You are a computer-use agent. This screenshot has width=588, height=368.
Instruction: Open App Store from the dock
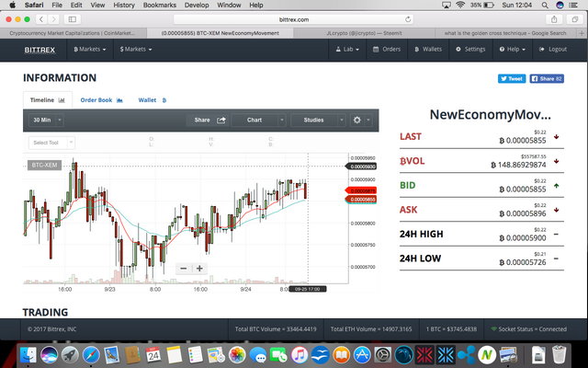coord(362,354)
